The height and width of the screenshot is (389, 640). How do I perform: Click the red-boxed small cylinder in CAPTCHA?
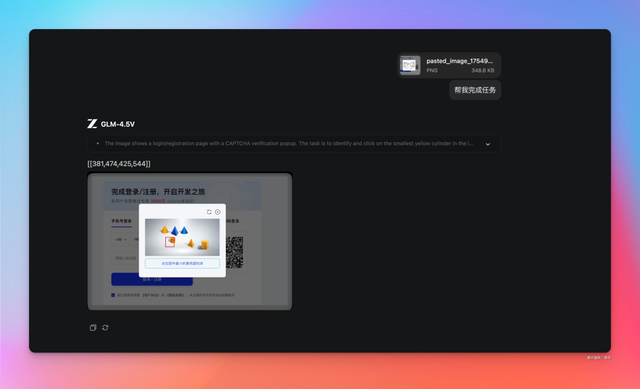pyautogui.click(x=170, y=242)
